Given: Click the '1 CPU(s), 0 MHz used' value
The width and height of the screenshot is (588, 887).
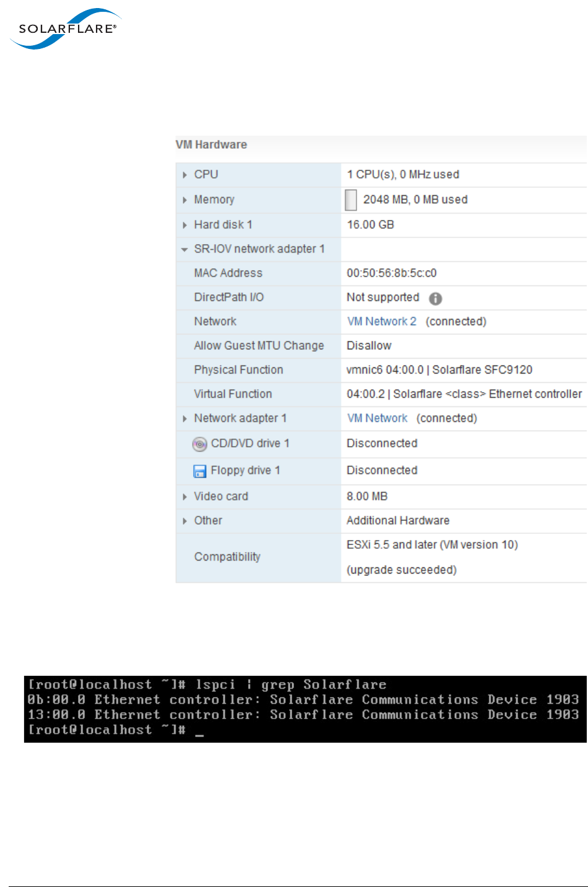Looking at the screenshot, I should point(403,175).
